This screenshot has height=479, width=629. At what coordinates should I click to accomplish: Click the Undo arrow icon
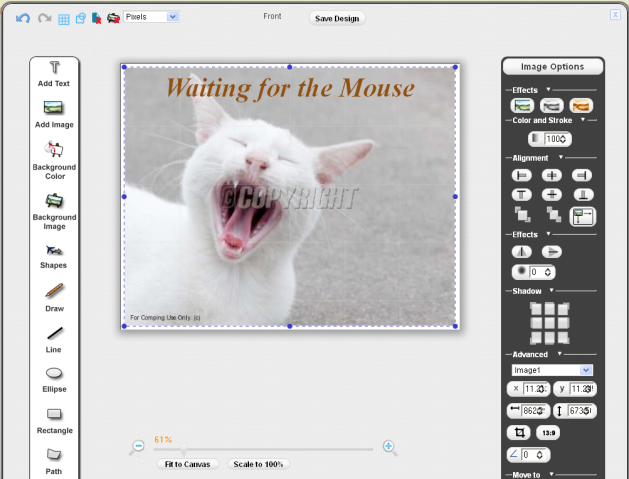(x=23, y=18)
